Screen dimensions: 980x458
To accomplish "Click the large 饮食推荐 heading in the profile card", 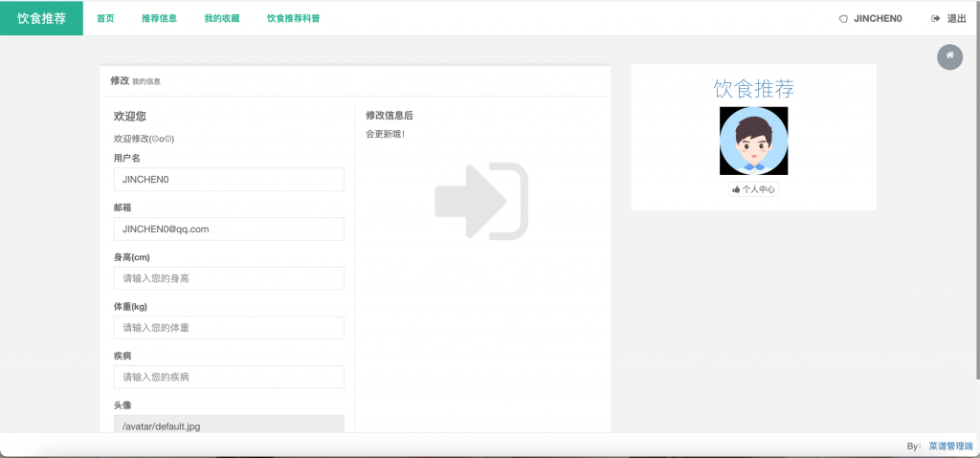I will (x=754, y=89).
